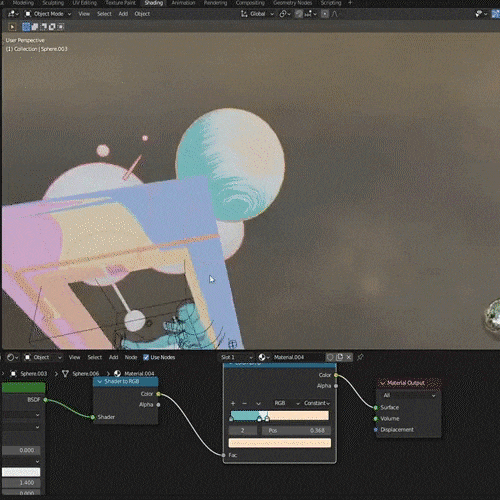Switch to the Texture Paint workspace tab
500x500 pixels.
(120, 3)
